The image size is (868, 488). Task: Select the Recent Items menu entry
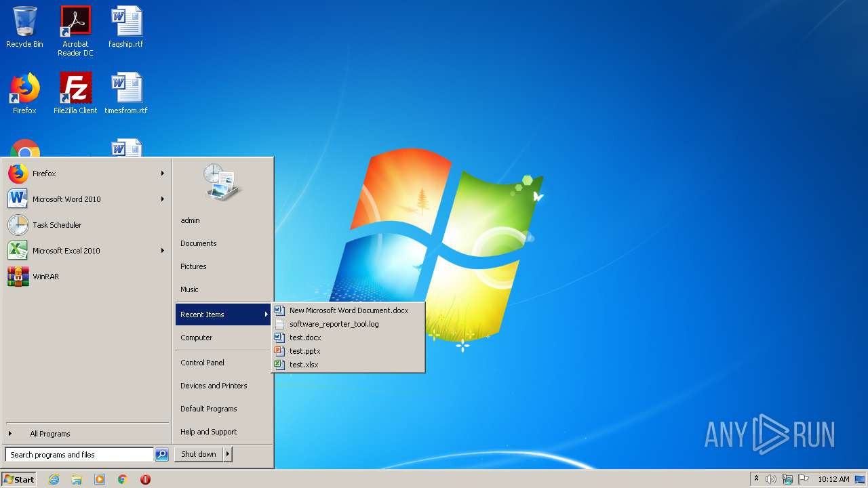223,314
